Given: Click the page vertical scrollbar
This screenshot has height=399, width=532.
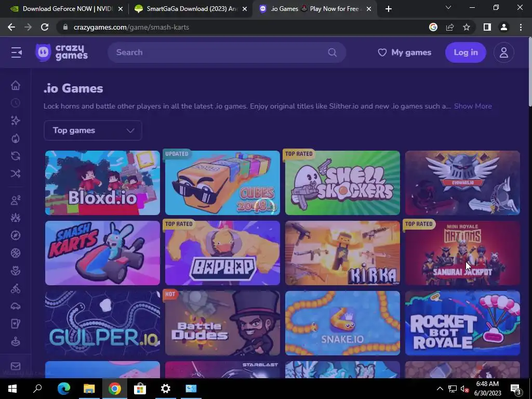Looking at the screenshot, I should (530, 72).
